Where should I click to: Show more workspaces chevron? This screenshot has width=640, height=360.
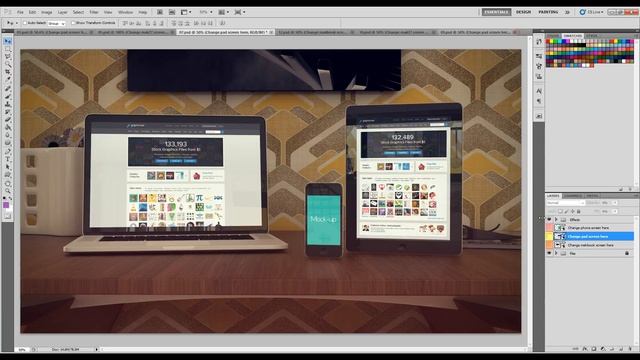[x=567, y=12]
